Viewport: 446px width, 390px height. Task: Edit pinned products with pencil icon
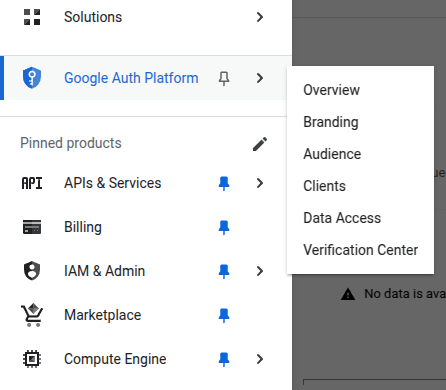point(260,144)
